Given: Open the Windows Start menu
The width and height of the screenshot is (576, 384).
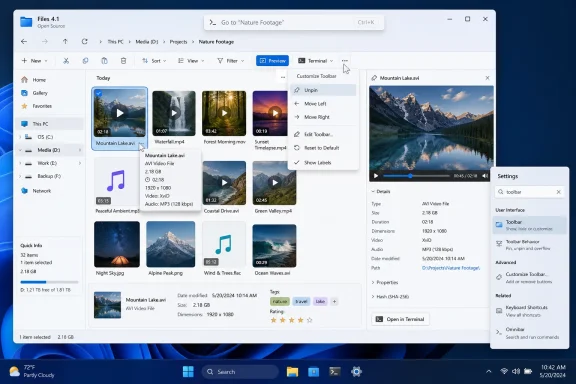Looking at the screenshot, I should point(188,372).
